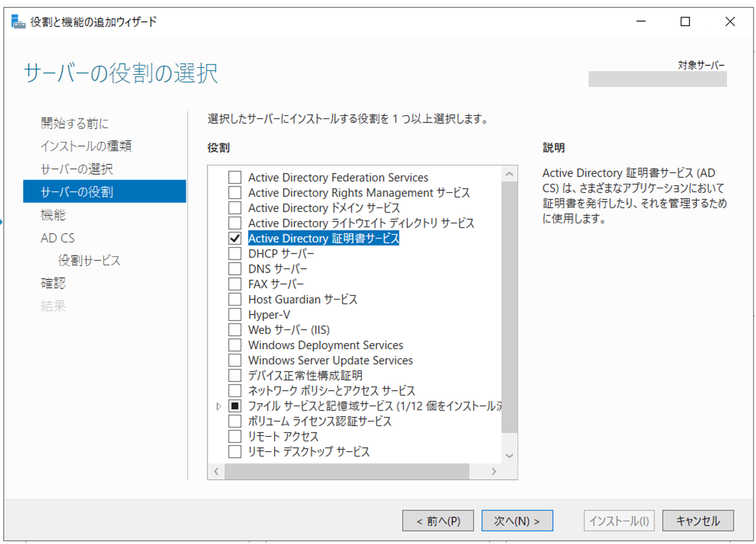Check Windows Deployment Services checkbox
The height and width of the screenshot is (544, 756).
point(235,345)
